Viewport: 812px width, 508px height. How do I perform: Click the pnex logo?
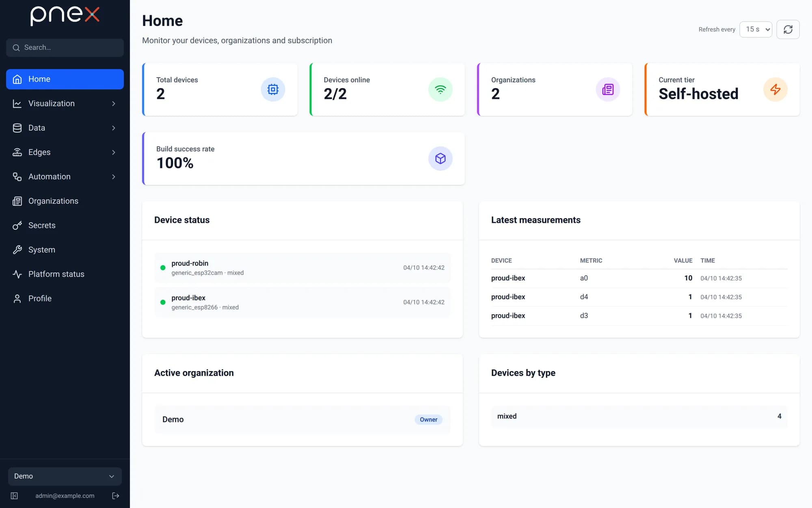[x=65, y=16]
